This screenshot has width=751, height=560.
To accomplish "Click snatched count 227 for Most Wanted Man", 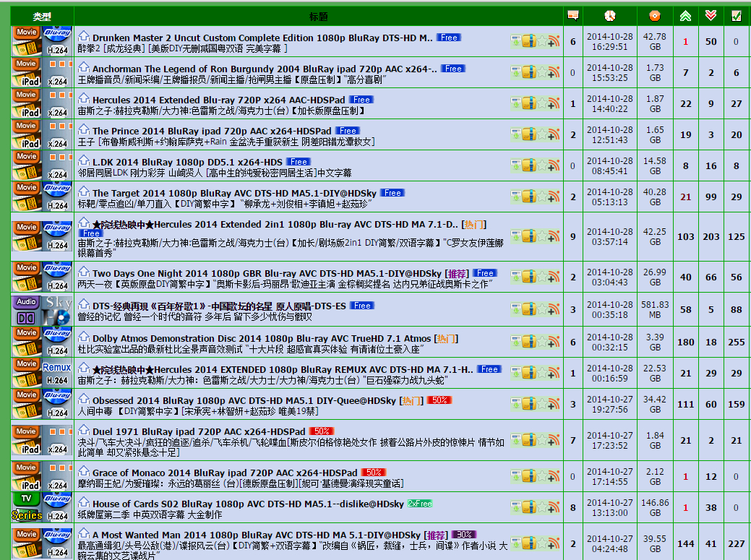I will [x=736, y=544].
